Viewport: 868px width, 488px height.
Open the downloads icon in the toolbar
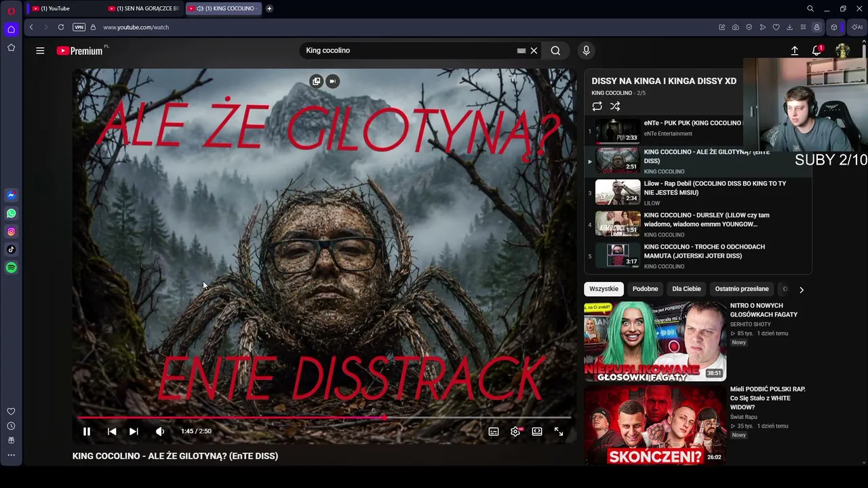(x=789, y=27)
